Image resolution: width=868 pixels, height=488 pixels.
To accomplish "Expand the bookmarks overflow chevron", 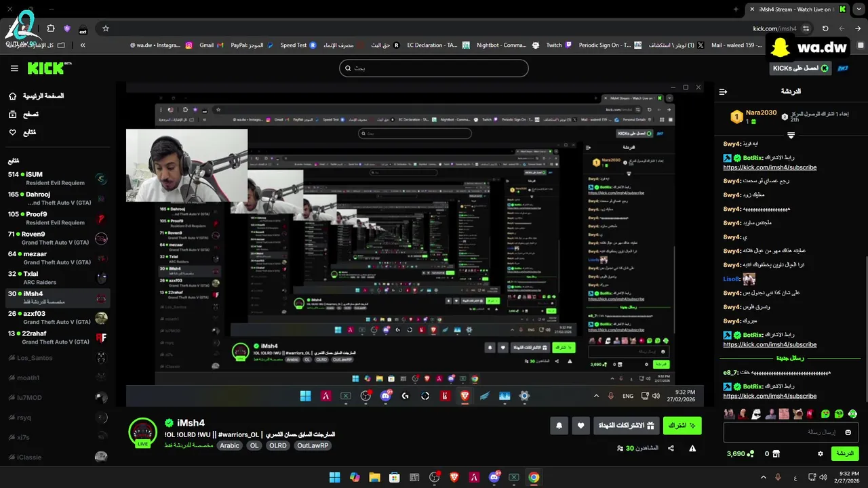I will click(83, 45).
